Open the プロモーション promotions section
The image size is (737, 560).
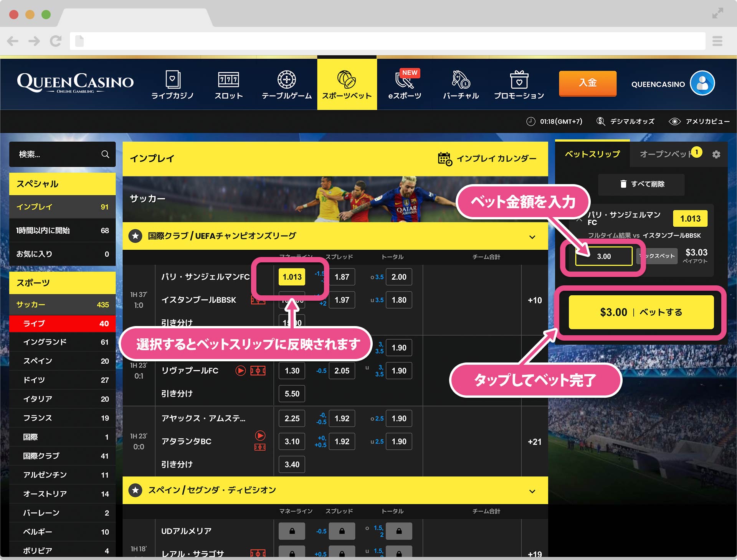click(x=519, y=85)
